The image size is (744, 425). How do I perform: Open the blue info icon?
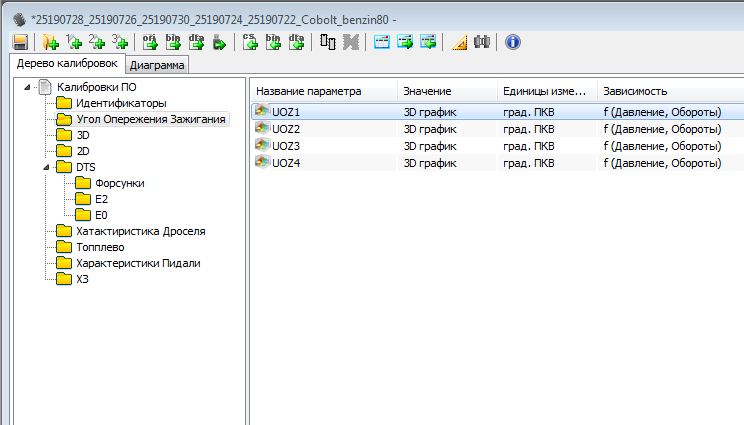pos(512,42)
